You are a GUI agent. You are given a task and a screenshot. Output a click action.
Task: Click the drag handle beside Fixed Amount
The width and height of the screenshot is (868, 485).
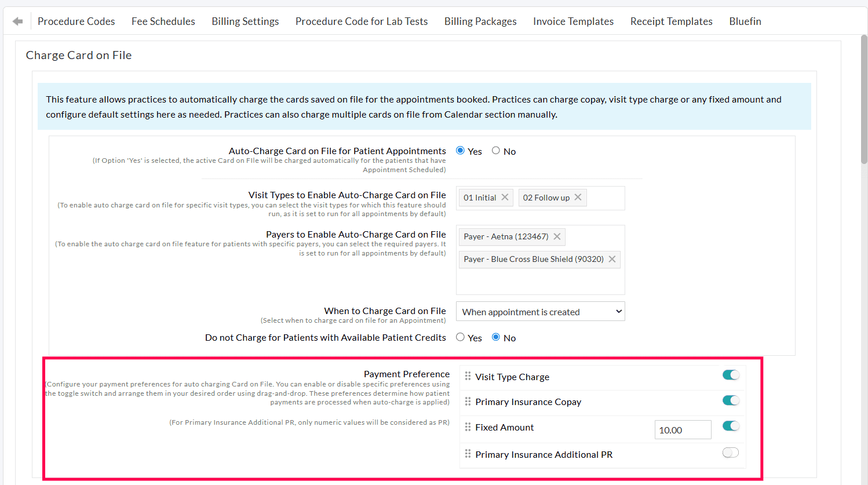pos(468,428)
